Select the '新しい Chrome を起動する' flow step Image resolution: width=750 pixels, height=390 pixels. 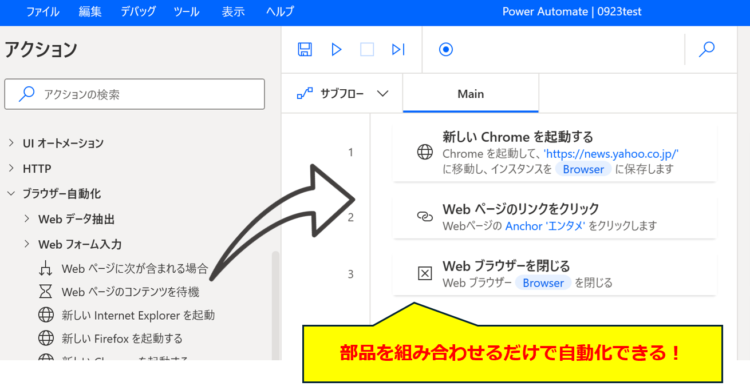click(554, 153)
